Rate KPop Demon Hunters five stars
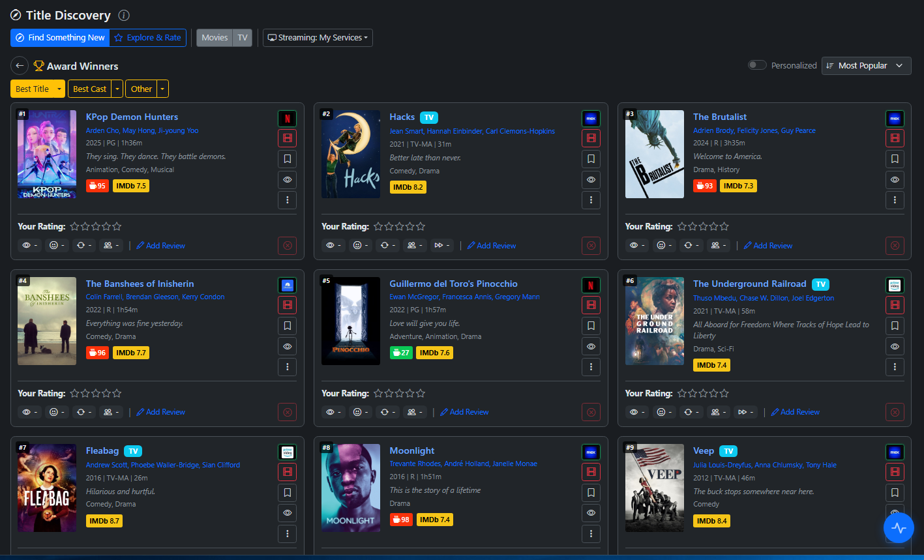The image size is (924, 560). [117, 227]
